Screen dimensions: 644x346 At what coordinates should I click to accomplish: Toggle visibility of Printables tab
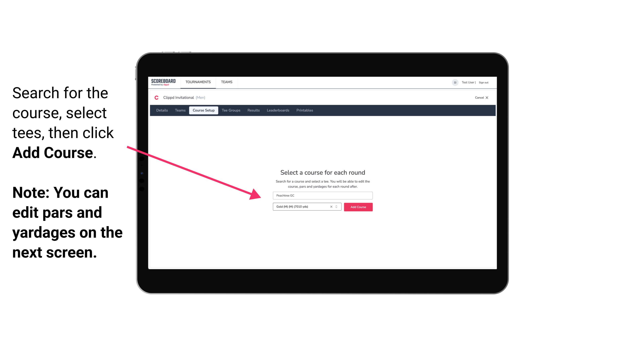pyautogui.click(x=305, y=110)
